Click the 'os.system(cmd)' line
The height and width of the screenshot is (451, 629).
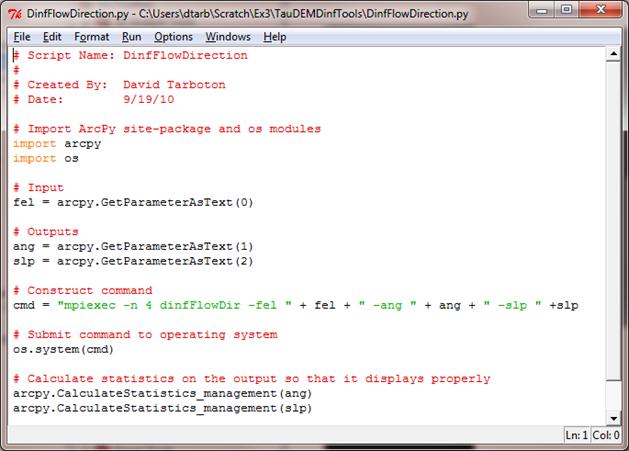click(x=63, y=349)
